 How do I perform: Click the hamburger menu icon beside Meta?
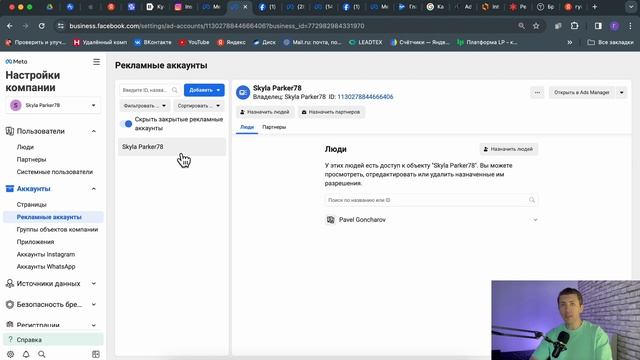coord(96,62)
